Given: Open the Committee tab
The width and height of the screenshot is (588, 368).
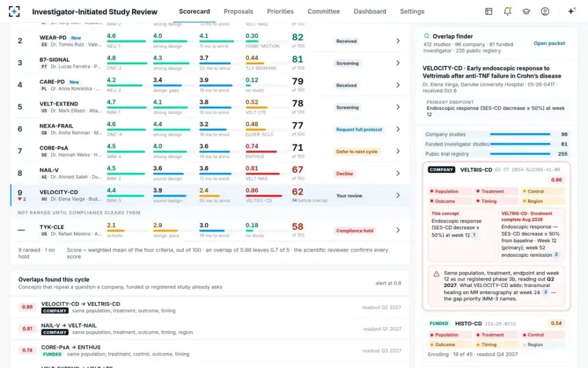Looking at the screenshot, I should point(324,11).
